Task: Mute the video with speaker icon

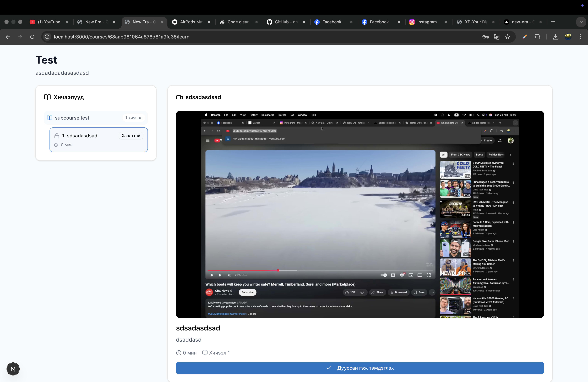Action: 230,275
